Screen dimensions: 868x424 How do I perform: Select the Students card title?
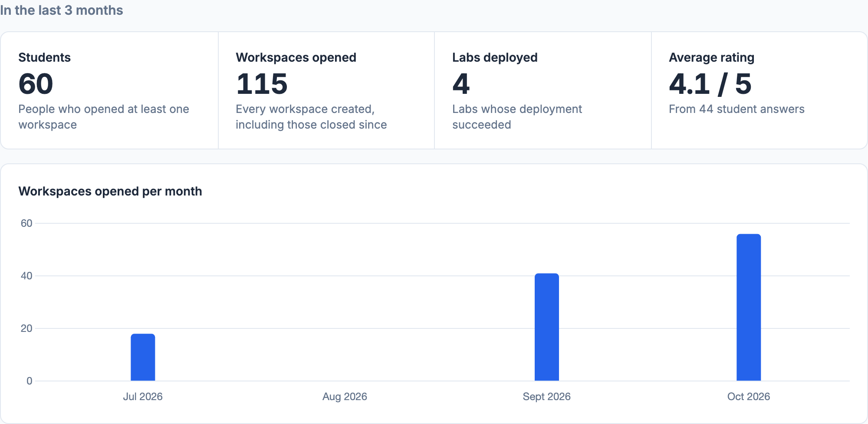pos(44,57)
